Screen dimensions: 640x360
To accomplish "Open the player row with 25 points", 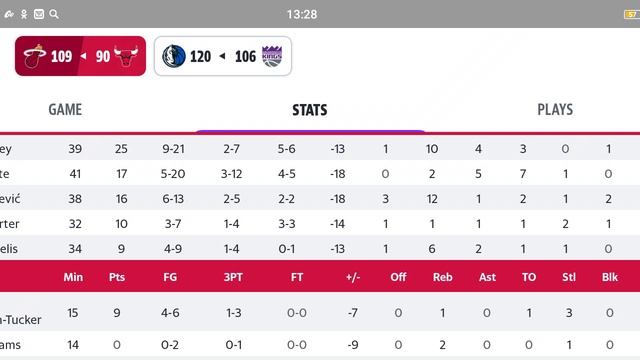I will tap(320, 149).
